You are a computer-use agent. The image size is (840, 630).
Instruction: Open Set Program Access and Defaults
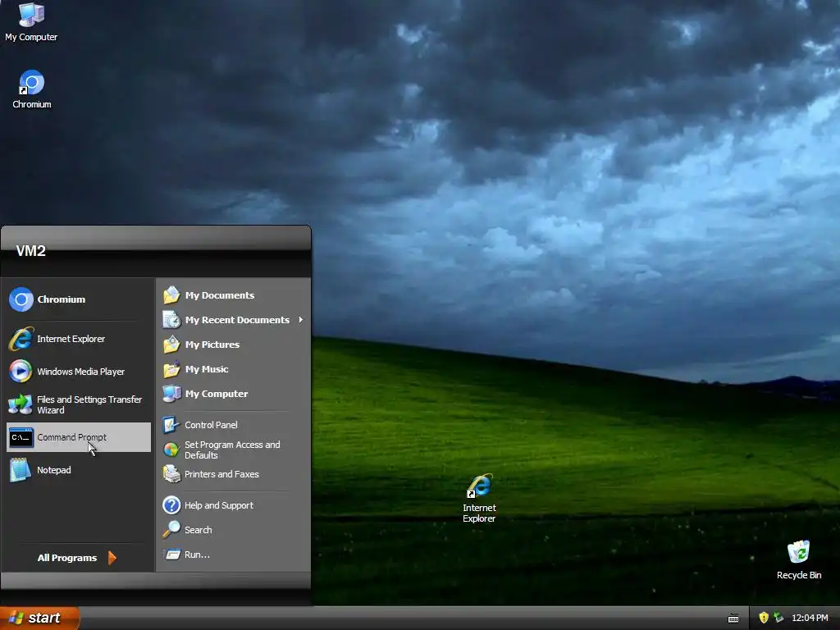pyautogui.click(x=233, y=450)
